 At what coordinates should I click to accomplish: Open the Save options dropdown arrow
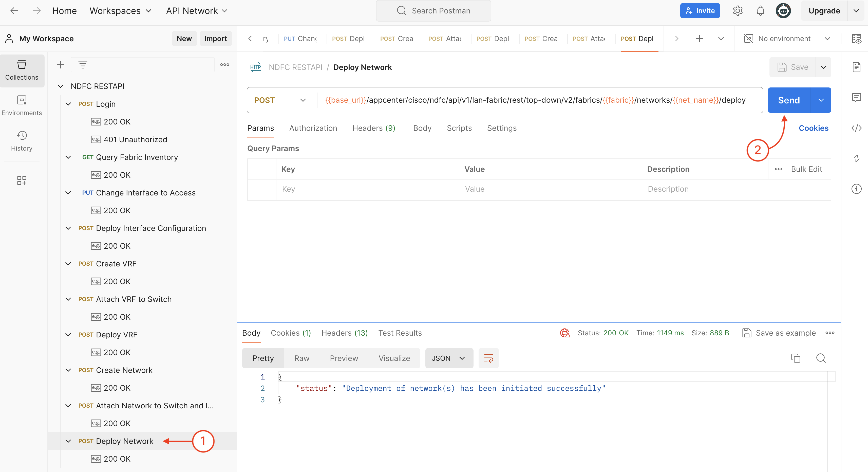823,67
